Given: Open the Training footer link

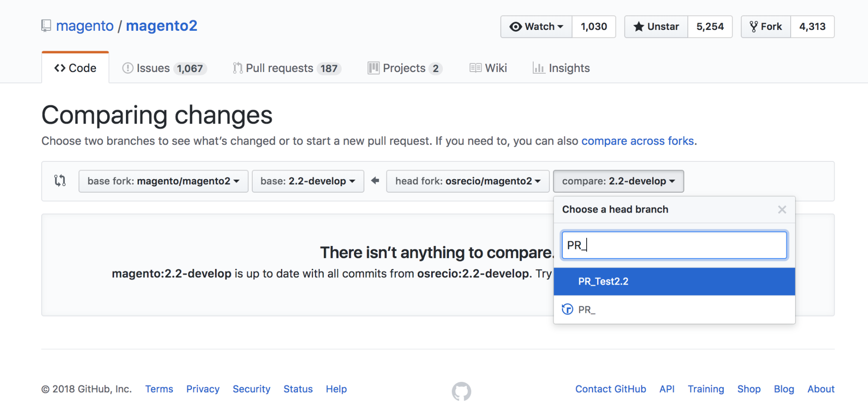Looking at the screenshot, I should [706, 389].
